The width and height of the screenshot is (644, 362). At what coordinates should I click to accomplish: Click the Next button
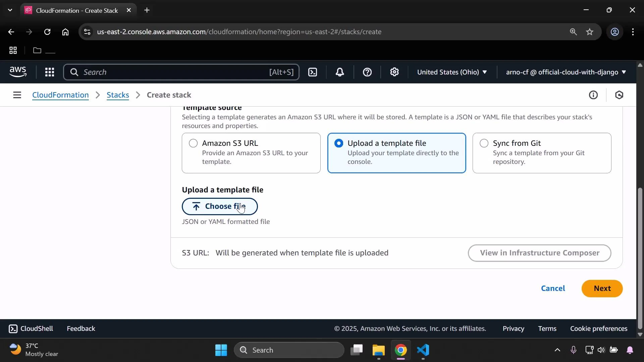[x=602, y=288]
